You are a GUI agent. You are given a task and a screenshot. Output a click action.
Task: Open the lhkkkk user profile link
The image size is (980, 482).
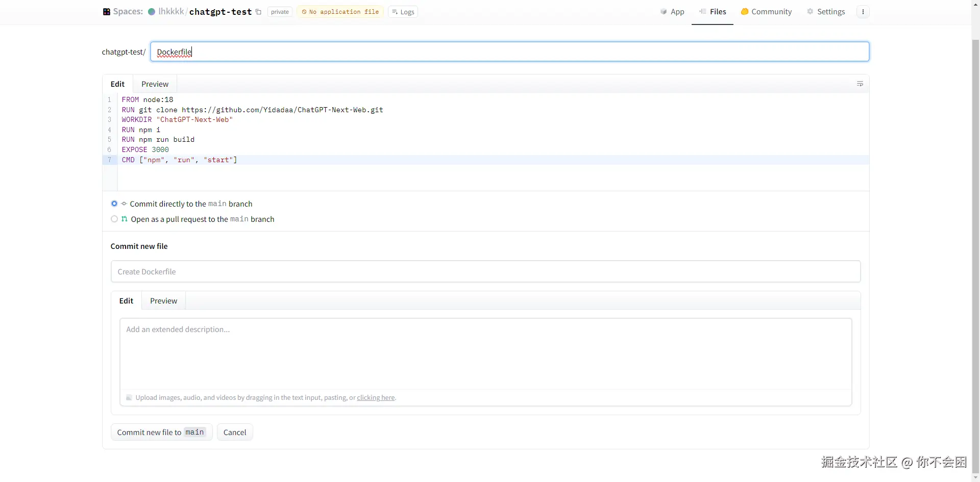pos(171,11)
